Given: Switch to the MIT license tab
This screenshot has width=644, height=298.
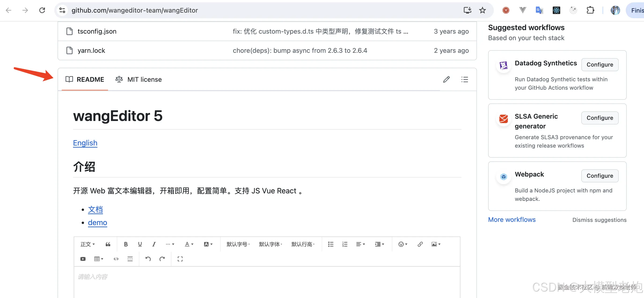Looking at the screenshot, I should coord(144,79).
